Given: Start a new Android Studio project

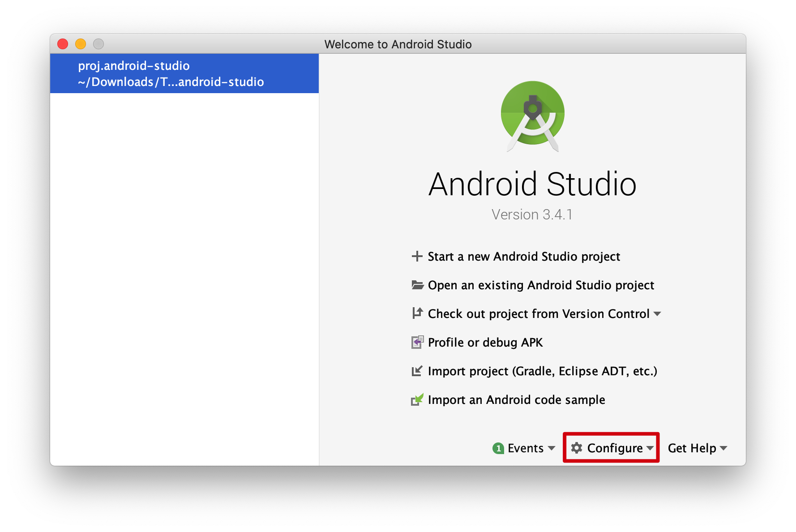Looking at the screenshot, I should pyautogui.click(x=524, y=257).
